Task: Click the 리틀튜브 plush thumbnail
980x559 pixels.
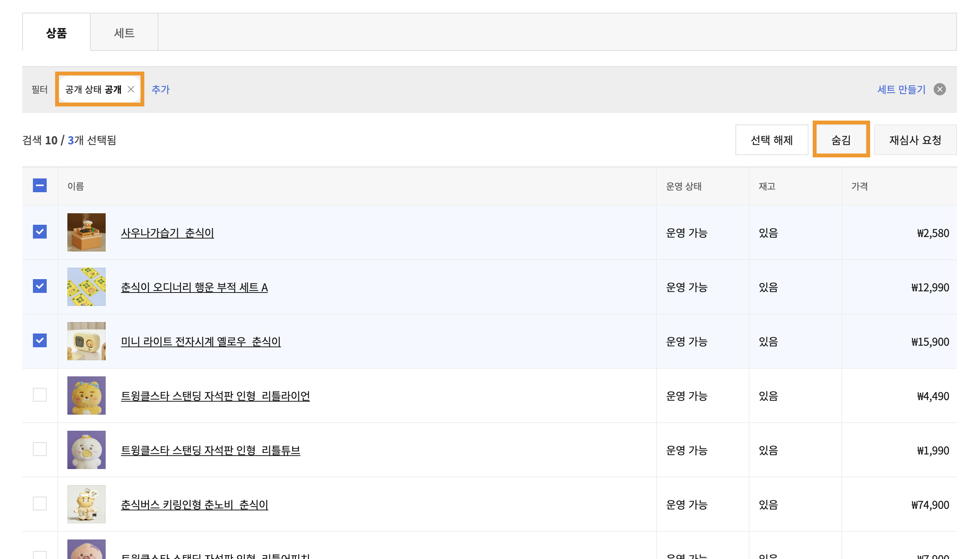Action: point(87,449)
